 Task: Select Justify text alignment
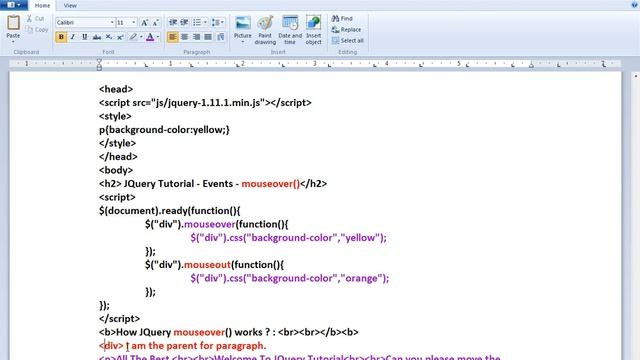pyautogui.click(x=208, y=37)
